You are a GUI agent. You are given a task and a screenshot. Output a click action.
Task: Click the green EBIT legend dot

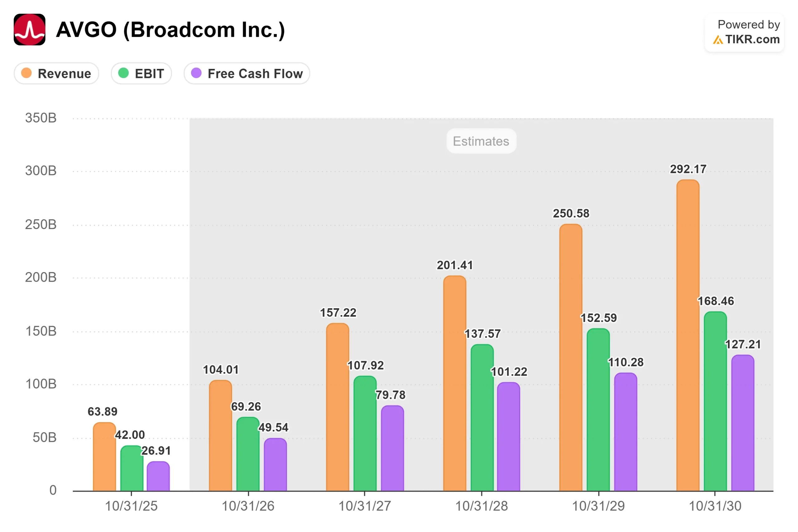(x=123, y=73)
